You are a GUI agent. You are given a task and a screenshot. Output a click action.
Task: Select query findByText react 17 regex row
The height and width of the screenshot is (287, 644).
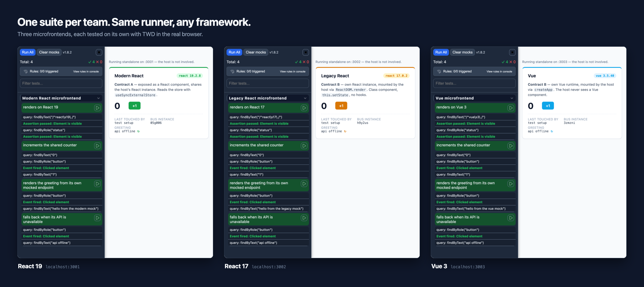268,117
